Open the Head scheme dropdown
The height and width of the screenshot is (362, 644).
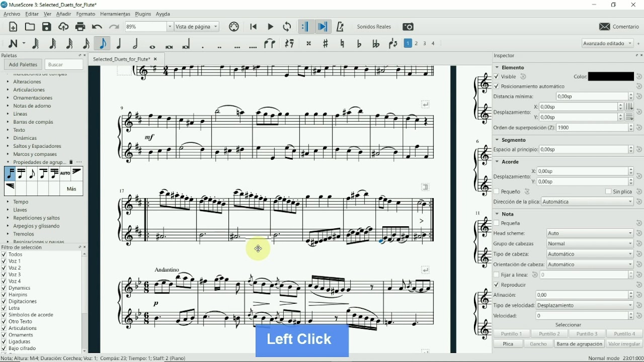[x=590, y=233]
